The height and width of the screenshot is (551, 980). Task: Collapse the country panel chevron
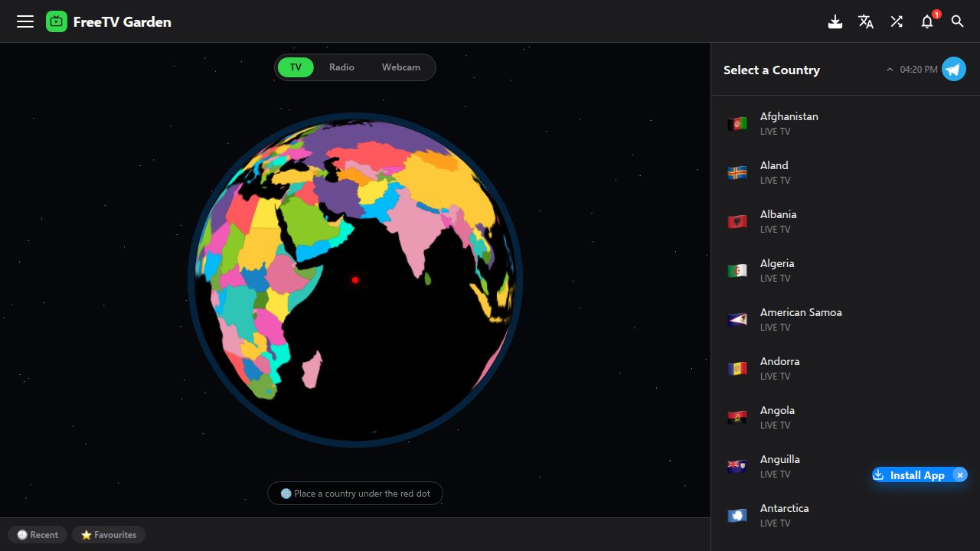pos(890,70)
